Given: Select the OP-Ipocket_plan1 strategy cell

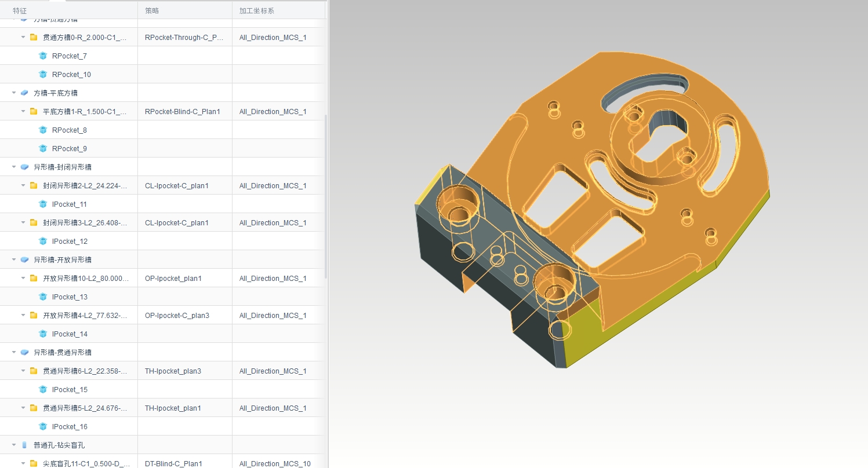Looking at the screenshot, I should point(185,278).
